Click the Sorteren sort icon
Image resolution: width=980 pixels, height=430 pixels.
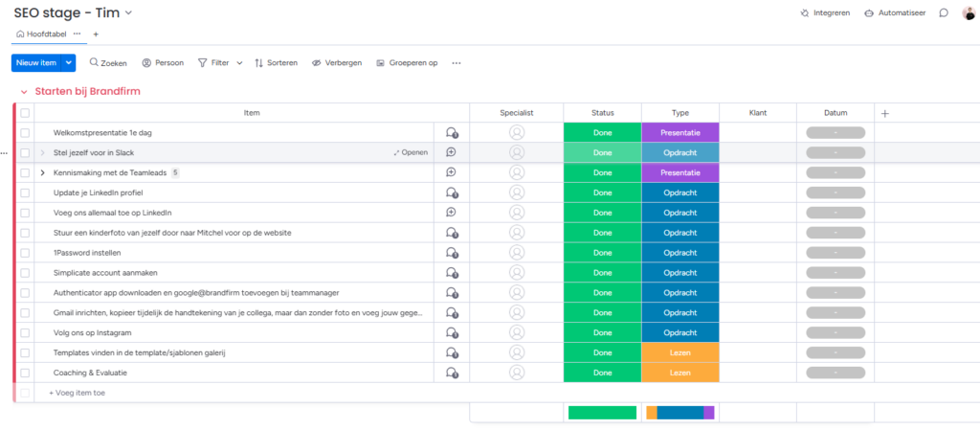[x=258, y=63]
